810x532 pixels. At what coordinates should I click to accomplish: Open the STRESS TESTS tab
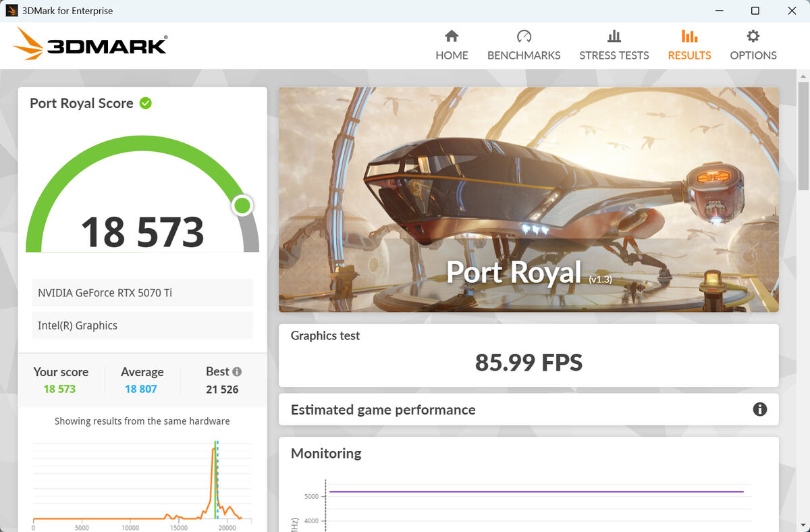[614, 45]
